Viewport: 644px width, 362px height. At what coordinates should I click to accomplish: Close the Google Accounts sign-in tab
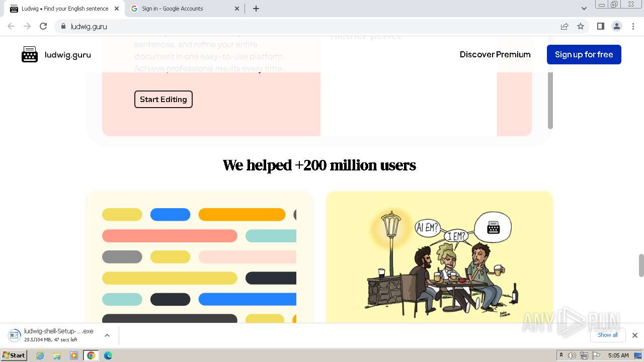click(x=237, y=9)
